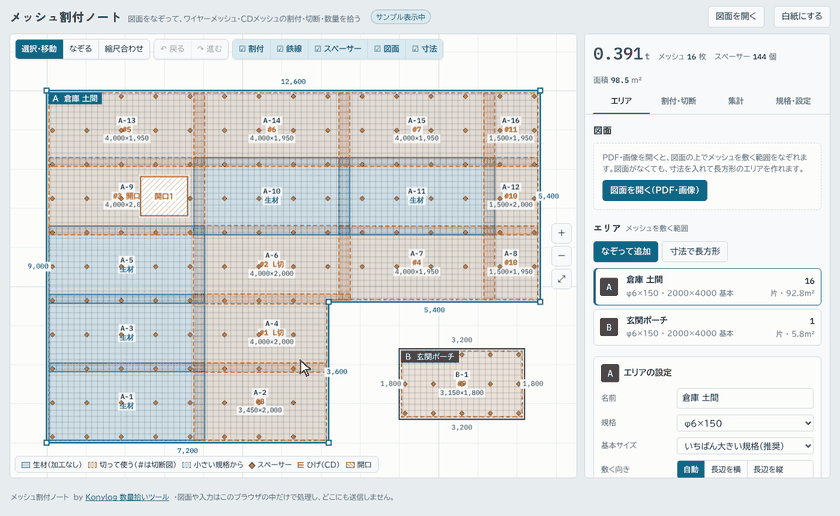Click the 7,200 bottom dimension label
Screen dimensions: 840x516
pos(188,451)
